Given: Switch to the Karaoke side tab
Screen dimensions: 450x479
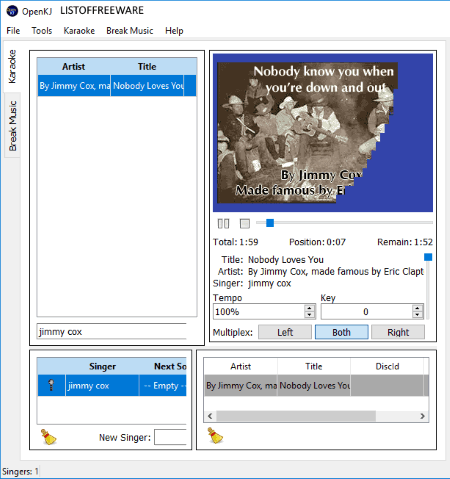Looking at the screenshot, I should click(x=12, y=67).
